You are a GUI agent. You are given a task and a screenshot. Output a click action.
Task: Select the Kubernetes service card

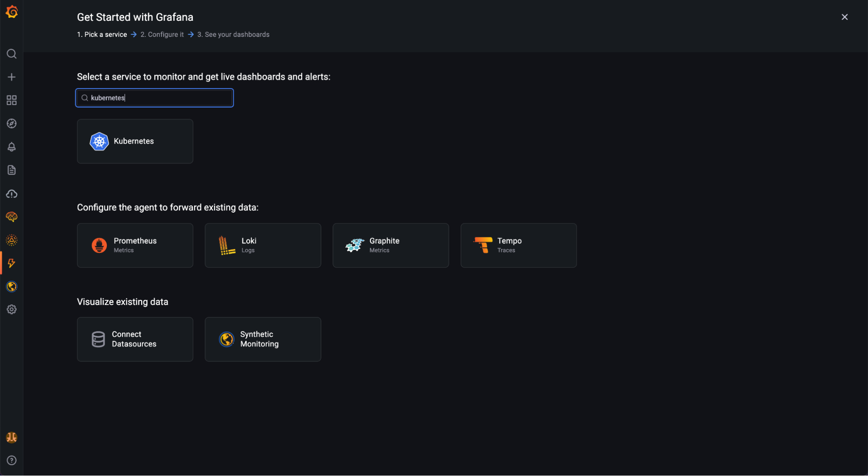coord(135,141)
